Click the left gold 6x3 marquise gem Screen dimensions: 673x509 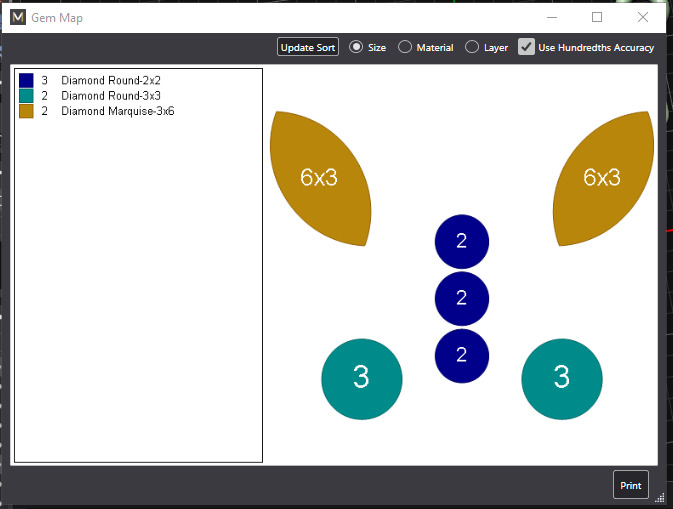[x=320, y=178]
